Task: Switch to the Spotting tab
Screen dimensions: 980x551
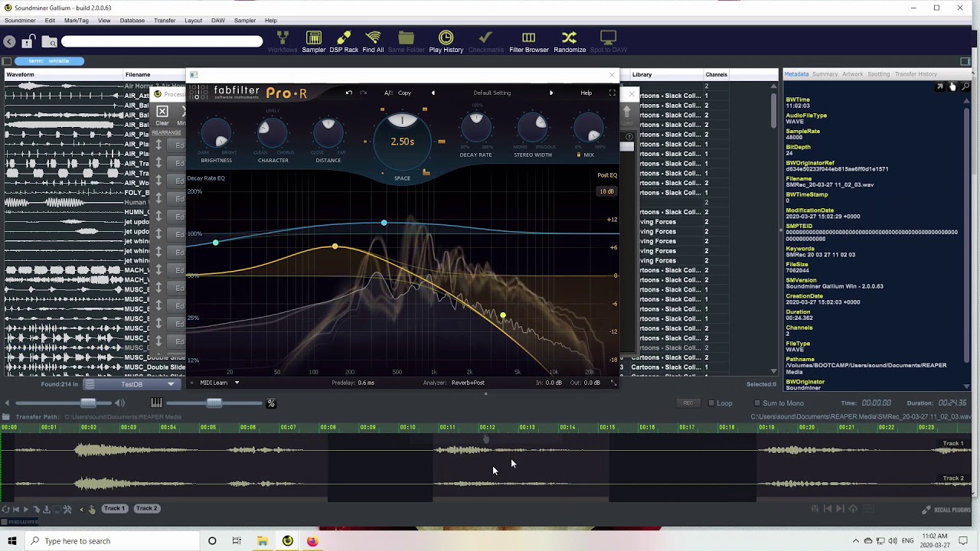Action: tap(878, 74)
